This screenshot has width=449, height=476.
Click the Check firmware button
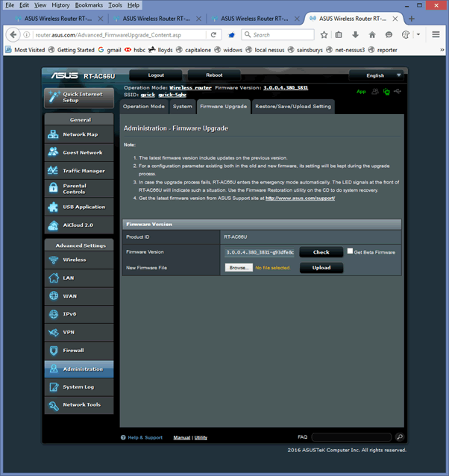pyautogui.click(x=321, y=252)
